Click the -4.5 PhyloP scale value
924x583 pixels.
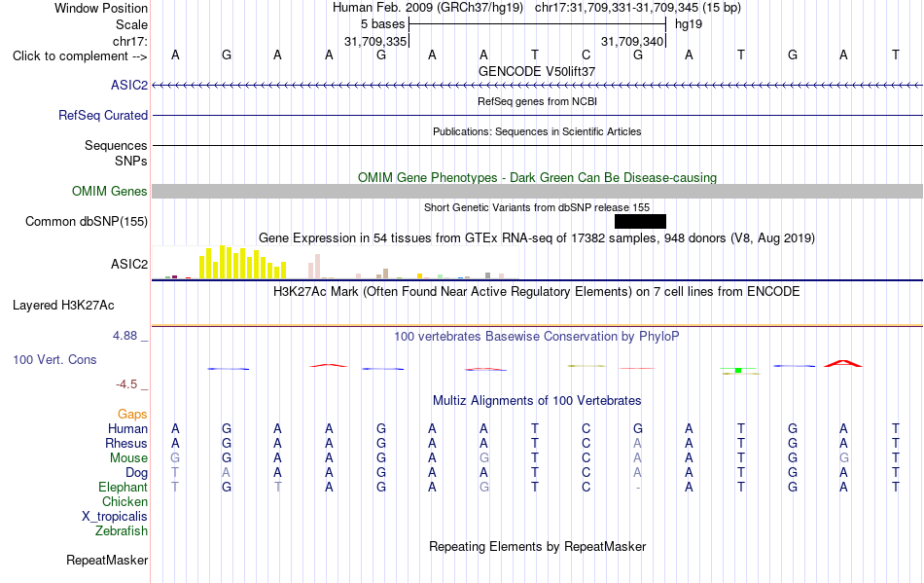click(x=126, y=384)
